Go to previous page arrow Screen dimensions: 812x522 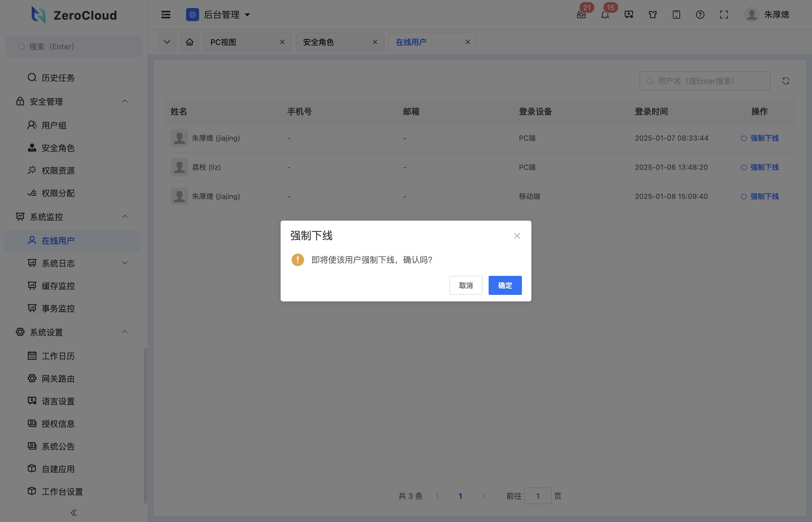(x=437, y=496)
